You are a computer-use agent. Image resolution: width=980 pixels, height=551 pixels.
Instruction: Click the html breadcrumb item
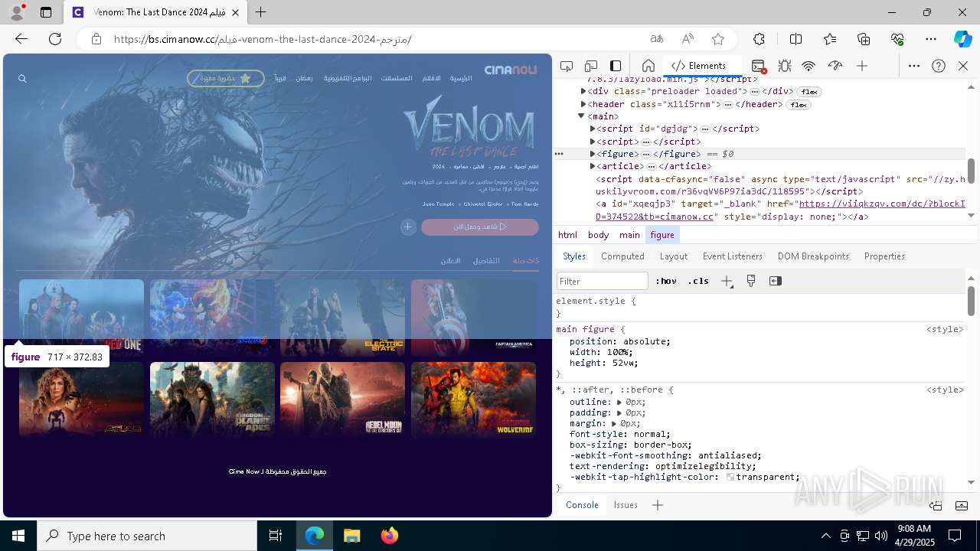pyautogui.click(x=568, y=235)
